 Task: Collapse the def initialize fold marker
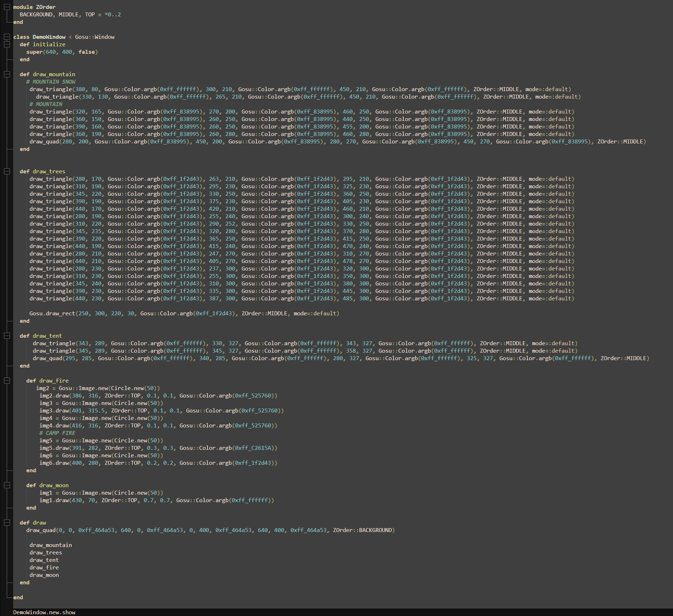tap(7, 44)
